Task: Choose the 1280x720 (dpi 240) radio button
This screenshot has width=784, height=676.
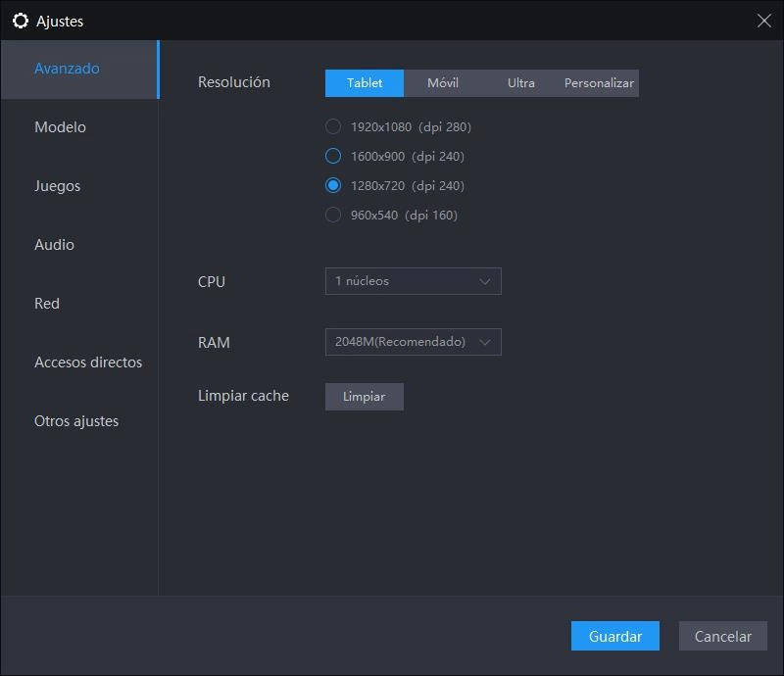Action: pos(332,185)
